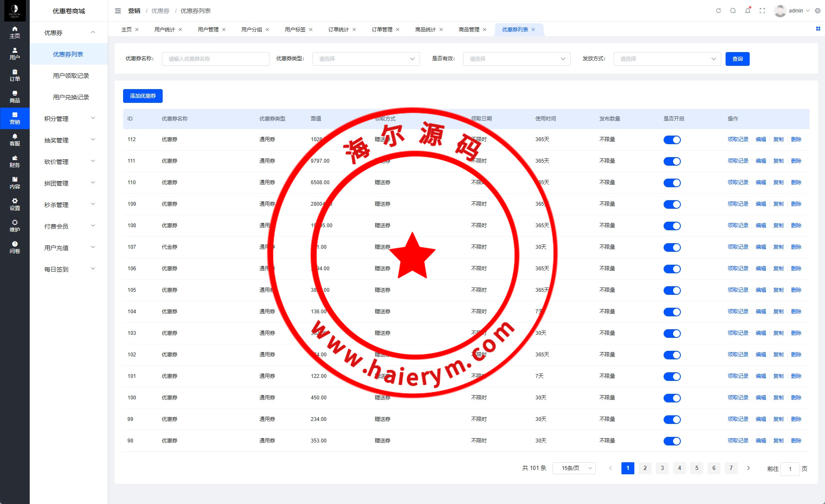Open the 优惠券类型 dropdown
The image size is (825, 504).
coord(366,59)
